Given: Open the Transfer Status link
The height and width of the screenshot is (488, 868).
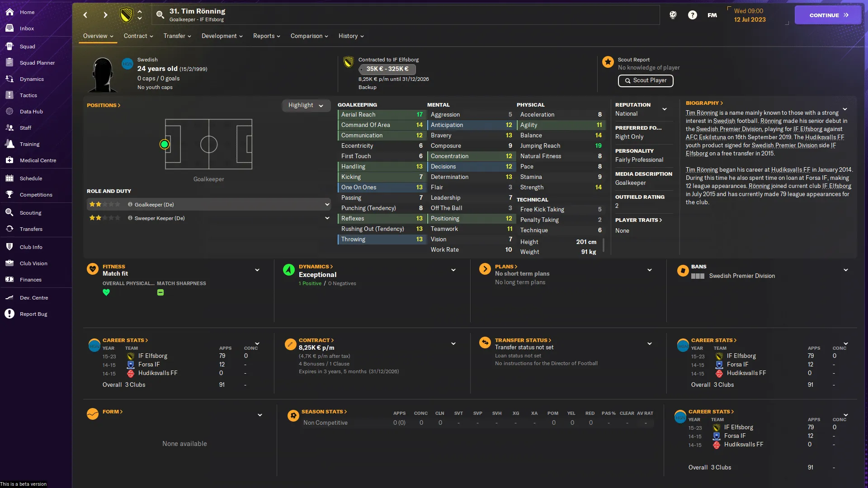Looking at the screenshot, I should (x=523, y=340).
